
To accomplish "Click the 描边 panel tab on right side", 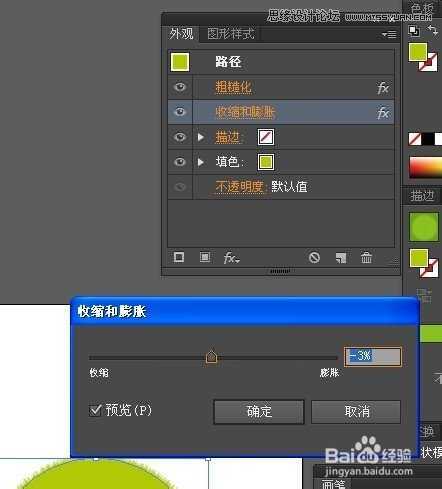I will 422,196.
